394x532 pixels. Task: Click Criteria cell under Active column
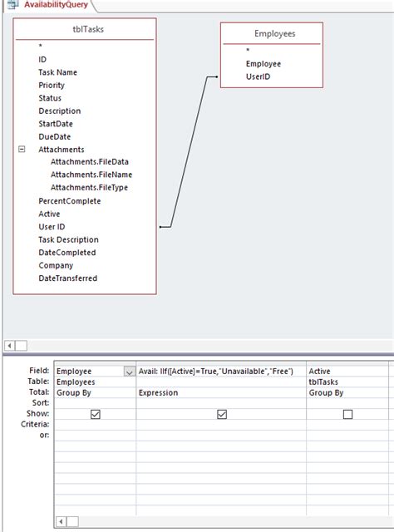point(347,425)
